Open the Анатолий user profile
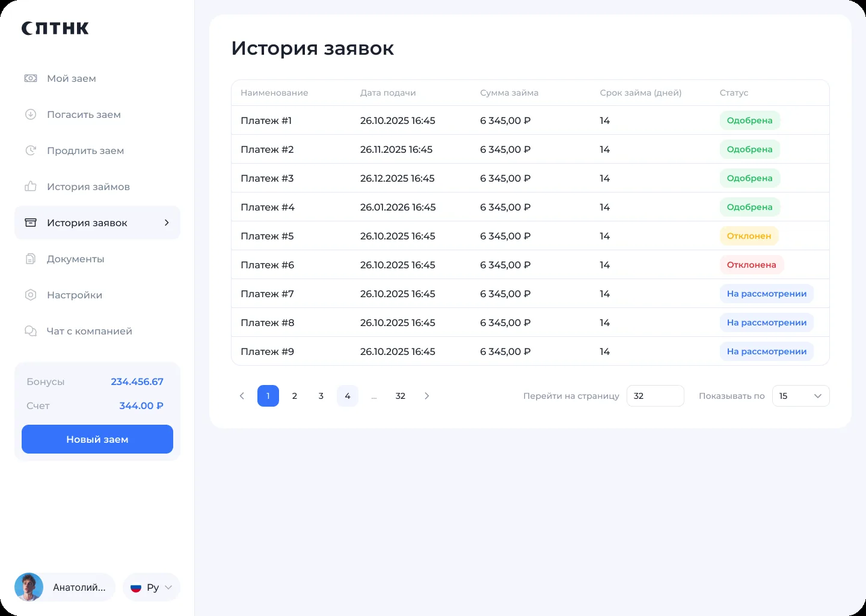866x616 pixels. point(65,587)
